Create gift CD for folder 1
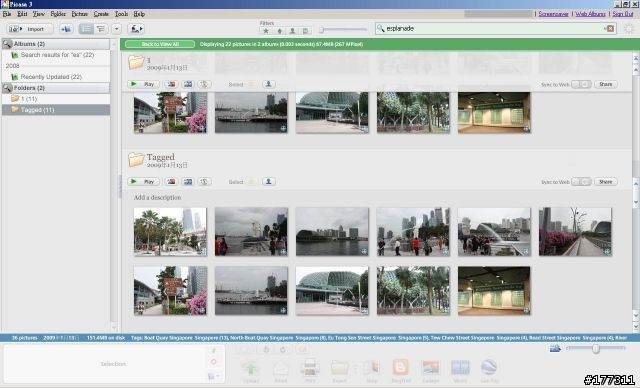 (x=204, y=84)
